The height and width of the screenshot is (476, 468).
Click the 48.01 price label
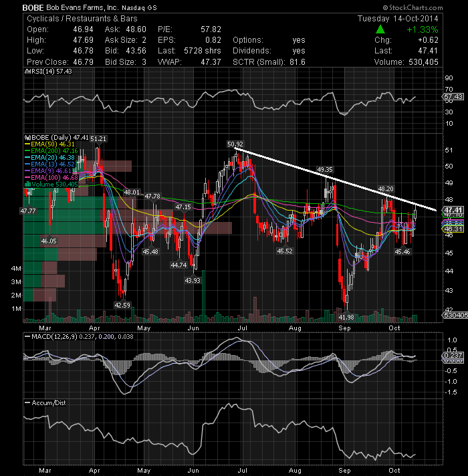pyautogui.click(x=132, y=192)
